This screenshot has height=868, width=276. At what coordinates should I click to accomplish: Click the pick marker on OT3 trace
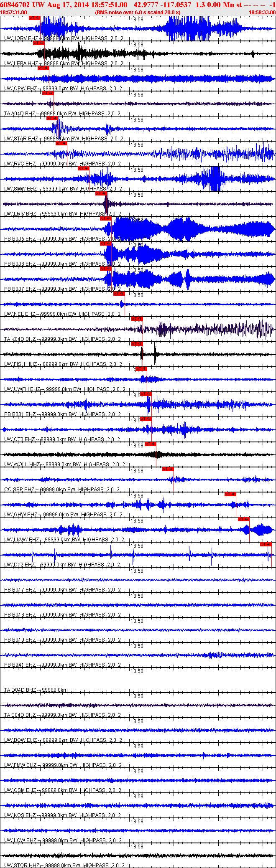[146, 419]
